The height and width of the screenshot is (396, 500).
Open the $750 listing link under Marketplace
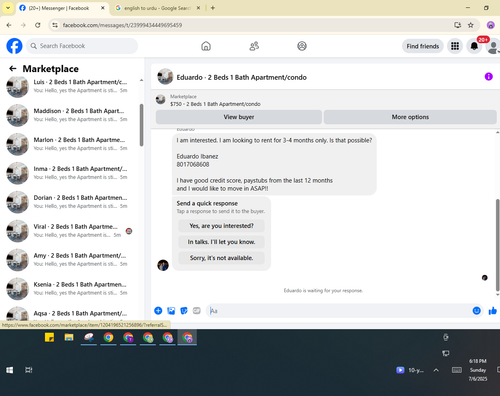(215, 104)
